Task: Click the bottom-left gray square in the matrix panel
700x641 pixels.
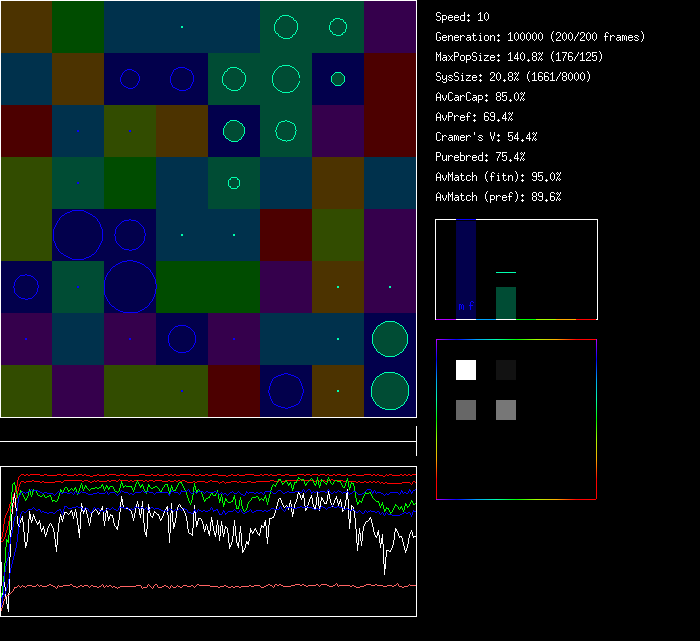Action: (466, 410)
